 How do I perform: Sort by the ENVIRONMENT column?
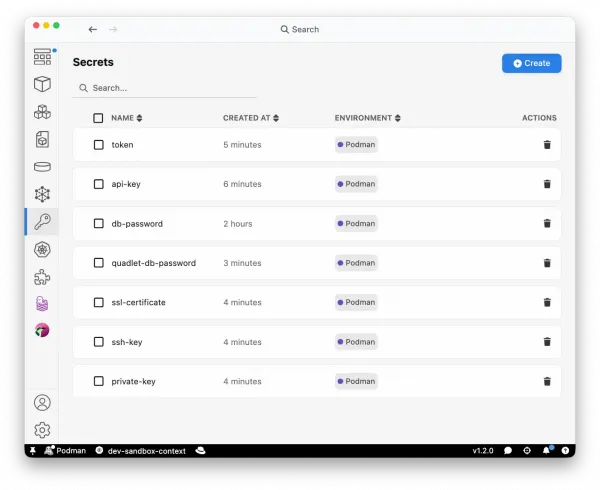[368, 118]
